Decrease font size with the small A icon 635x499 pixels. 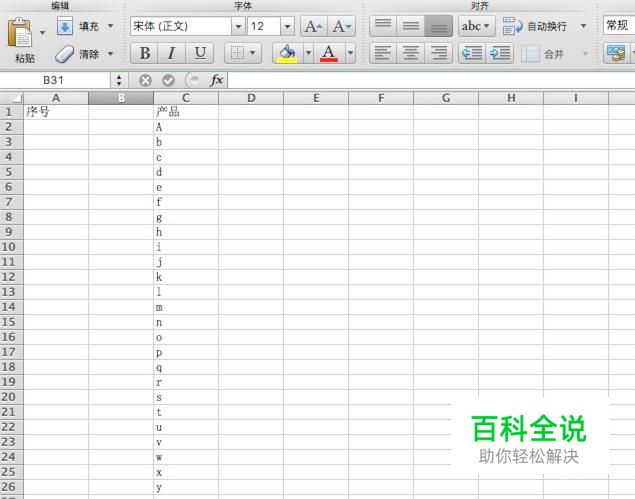point(341,26)
